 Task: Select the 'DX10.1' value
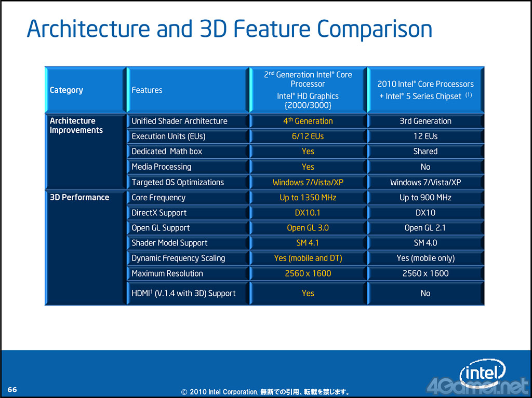click(x=308, y=213)
